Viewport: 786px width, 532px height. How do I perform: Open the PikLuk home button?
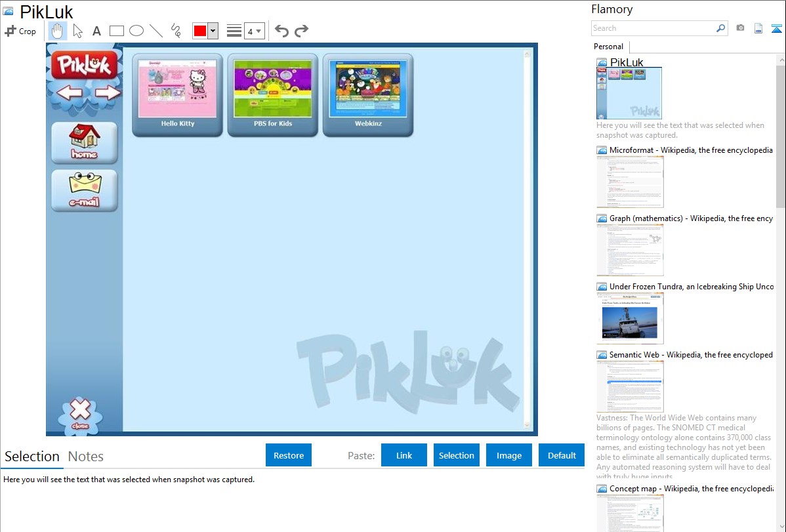coord(84,143)
